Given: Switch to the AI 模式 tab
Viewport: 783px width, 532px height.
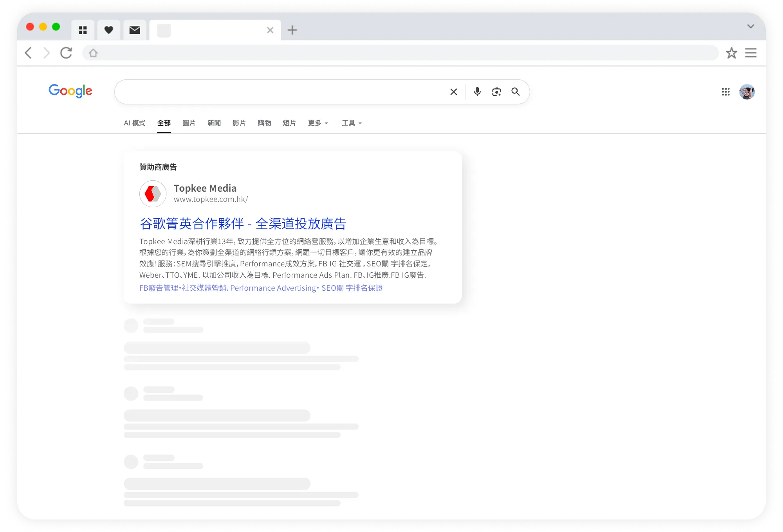Looking at the screenshot, I should tap(134, 123).
